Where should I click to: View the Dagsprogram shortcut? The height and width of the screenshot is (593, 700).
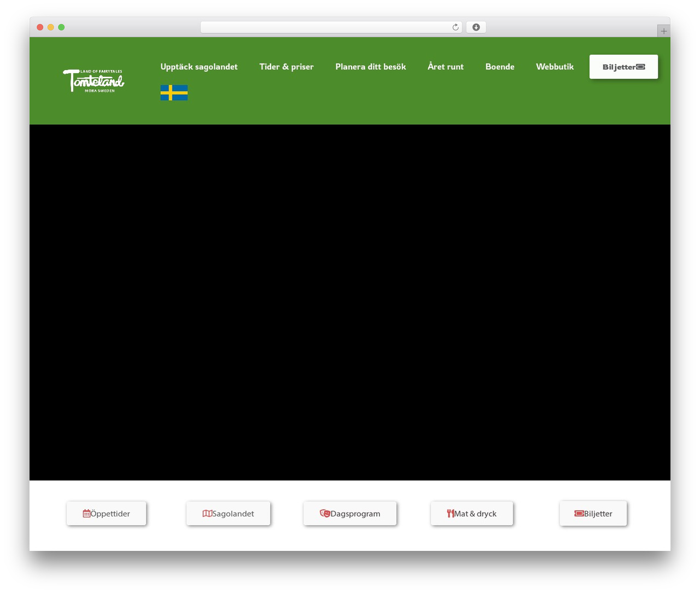350,513
